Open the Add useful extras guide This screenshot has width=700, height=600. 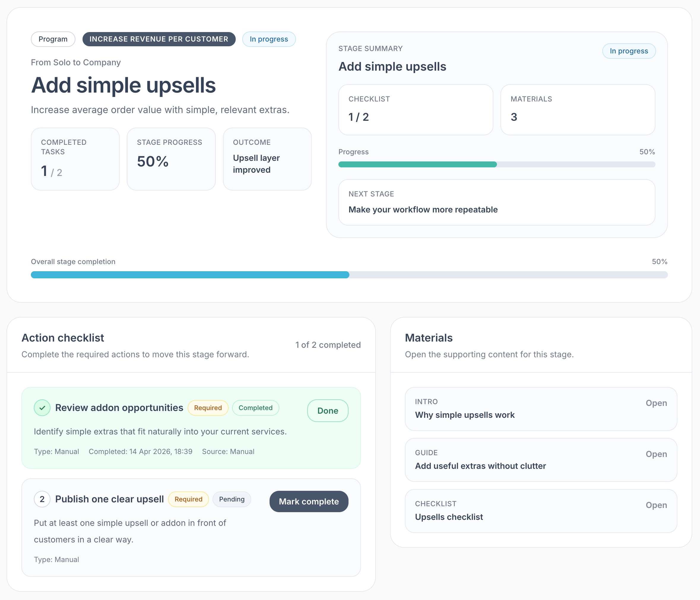point(541,460)
